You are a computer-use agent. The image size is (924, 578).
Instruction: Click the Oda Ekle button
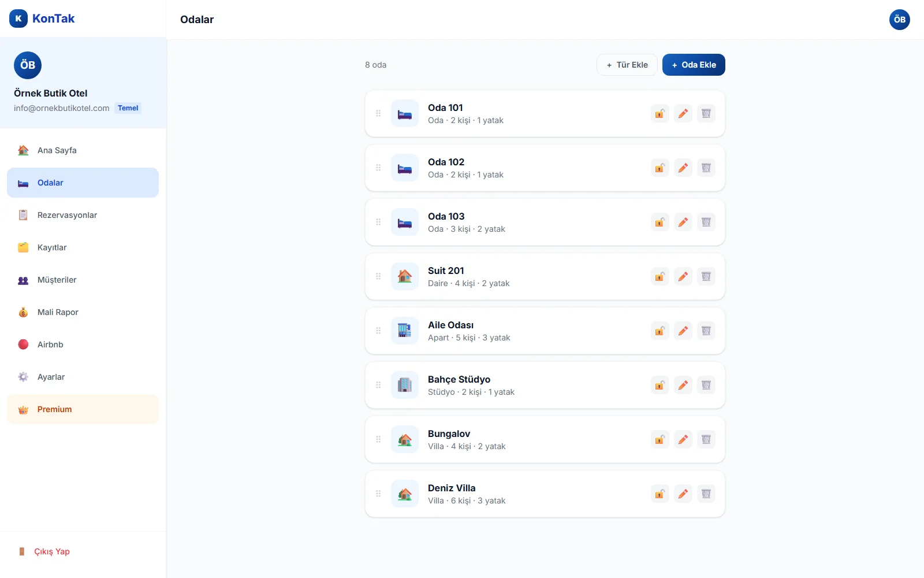pos(694,65)
